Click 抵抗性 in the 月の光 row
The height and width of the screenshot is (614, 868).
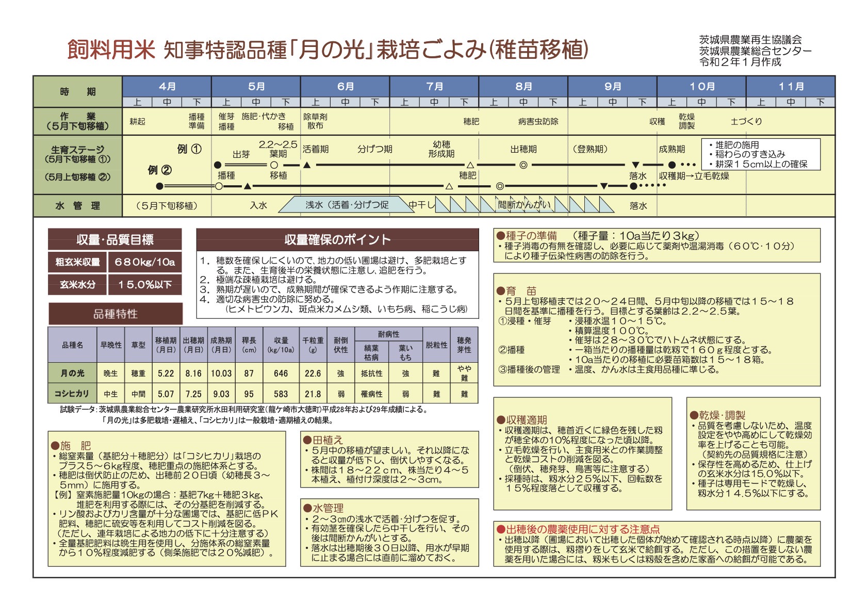[x=372, y=373]
